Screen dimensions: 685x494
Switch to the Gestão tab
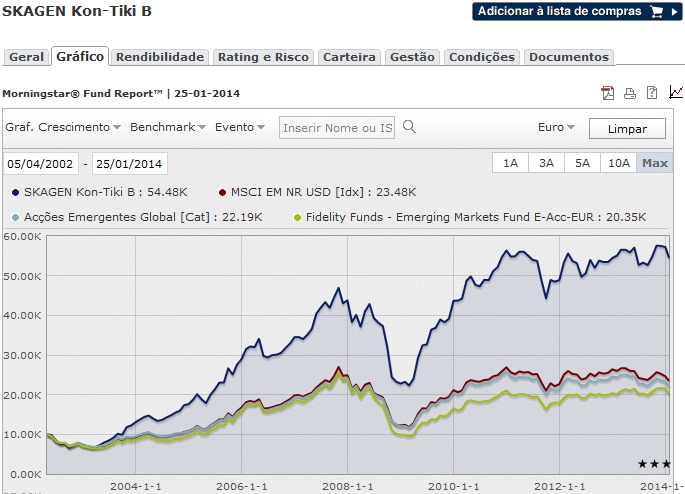coord(412,57)
